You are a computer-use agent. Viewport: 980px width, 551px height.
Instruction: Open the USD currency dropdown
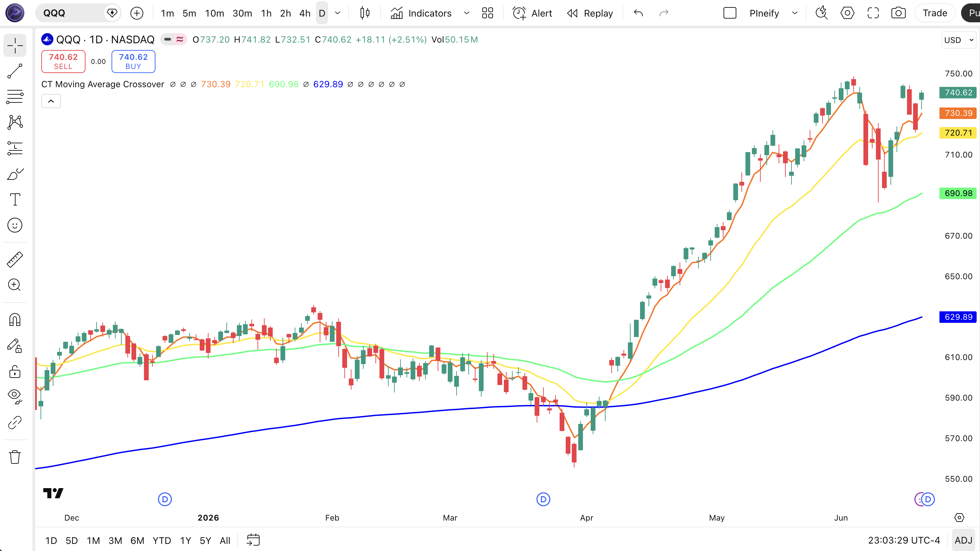(x=959, y=40)
